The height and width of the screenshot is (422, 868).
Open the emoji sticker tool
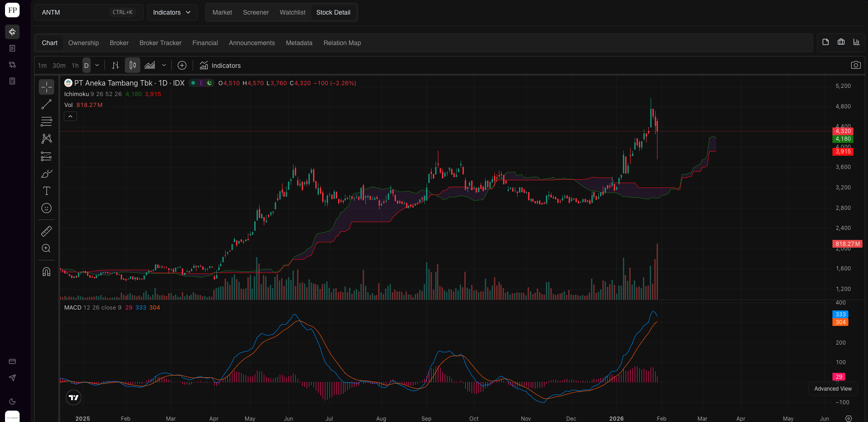coord(46,208)
